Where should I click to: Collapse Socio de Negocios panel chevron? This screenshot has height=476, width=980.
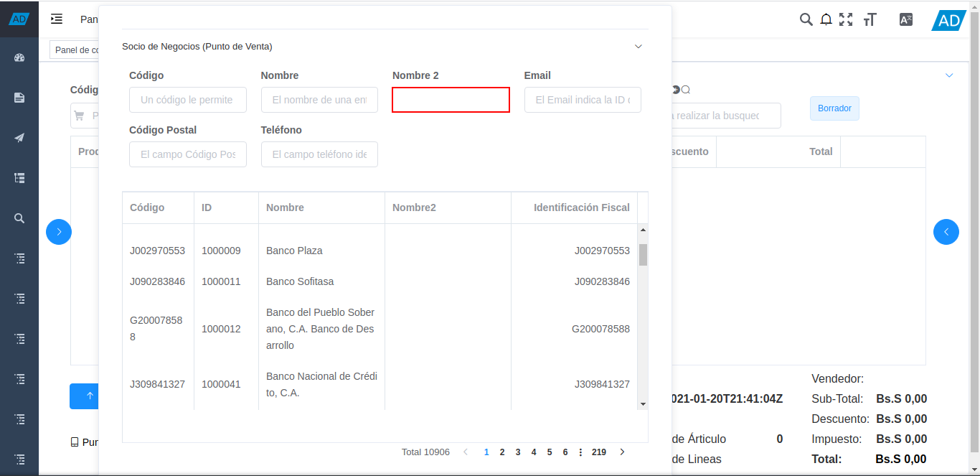click(639, 47)
